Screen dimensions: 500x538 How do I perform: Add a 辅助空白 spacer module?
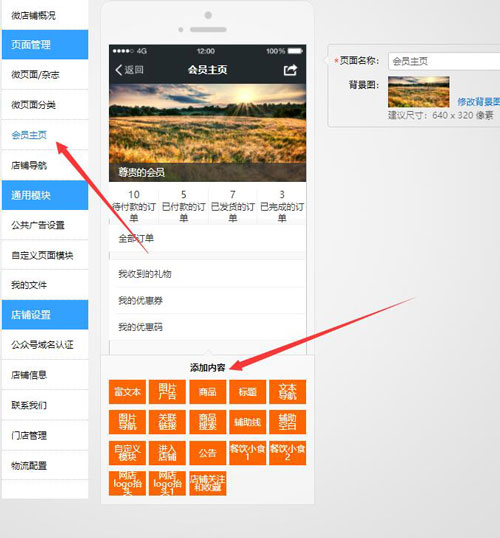(x=288, y=422)
